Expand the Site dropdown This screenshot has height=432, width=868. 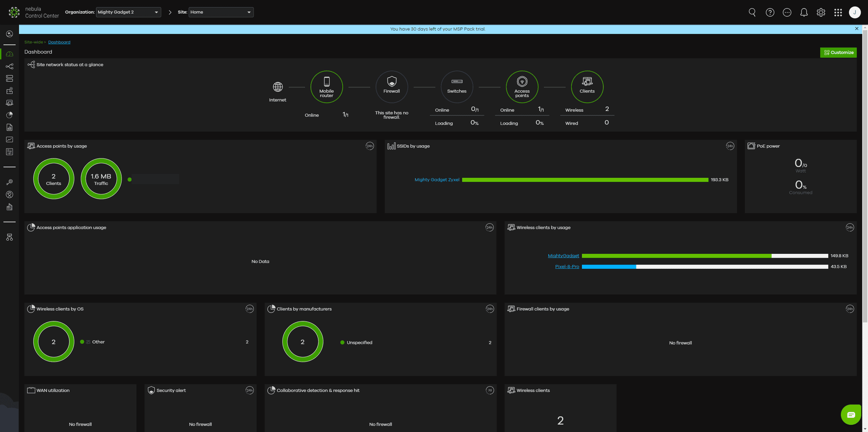point(221,12)
